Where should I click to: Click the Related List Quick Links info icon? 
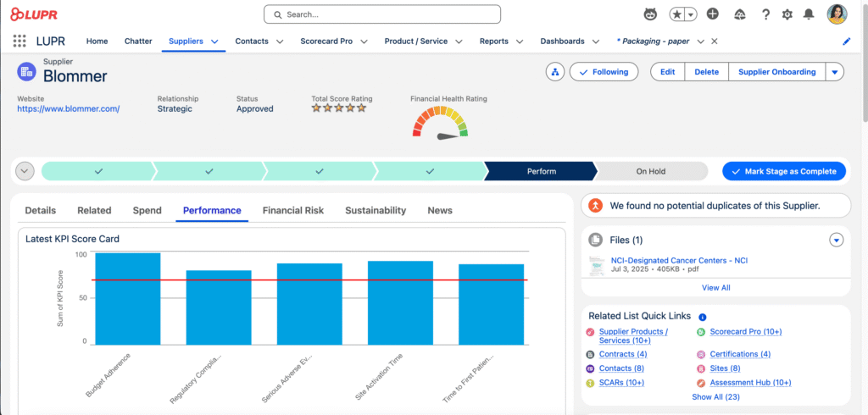coord(703,317)
